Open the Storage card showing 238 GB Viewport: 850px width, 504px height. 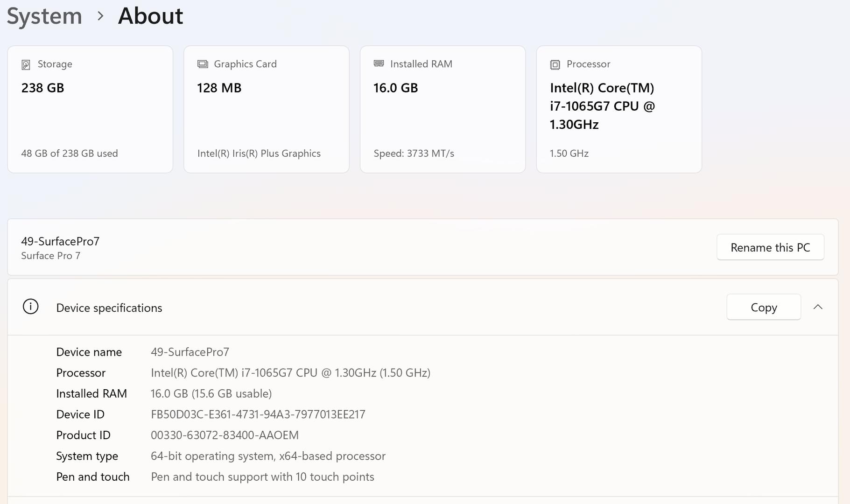90,110
